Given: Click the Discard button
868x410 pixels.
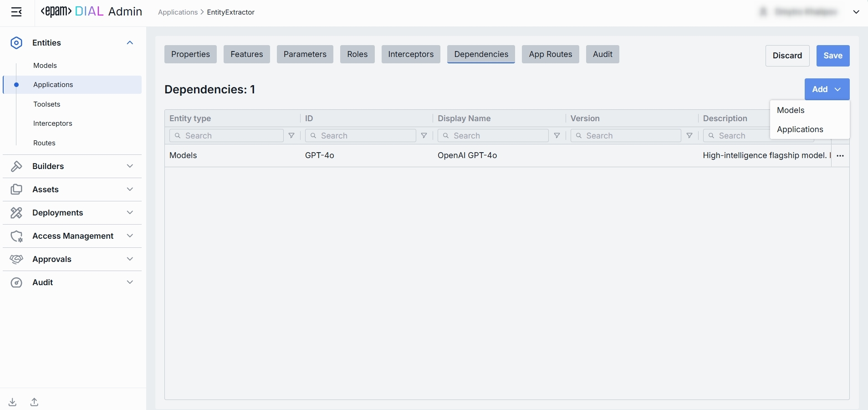Looking at the screenshot, I should [x=787, y=56].
